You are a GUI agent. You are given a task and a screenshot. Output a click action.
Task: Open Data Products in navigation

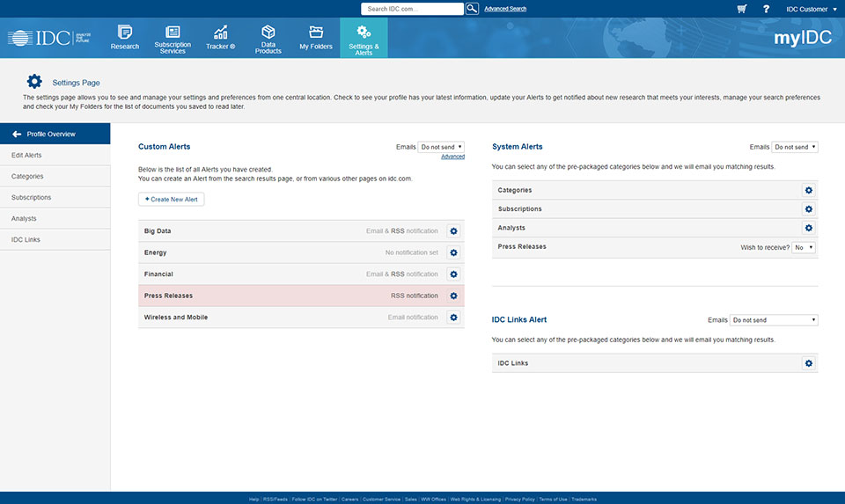(x=268, y=39)
